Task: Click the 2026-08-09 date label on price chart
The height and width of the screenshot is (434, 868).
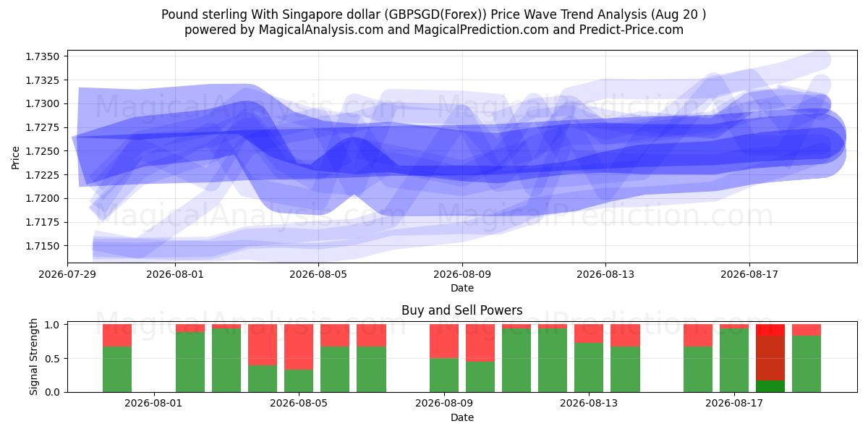Action: click(462, 274)
